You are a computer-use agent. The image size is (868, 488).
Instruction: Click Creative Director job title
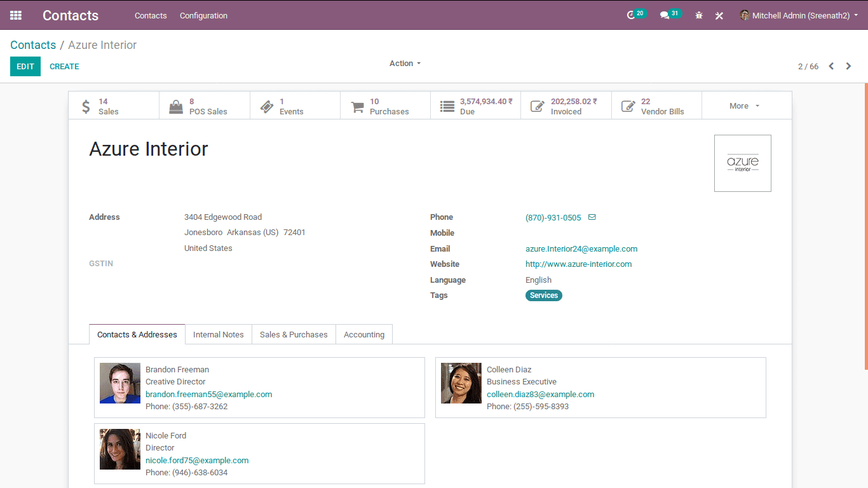[x=175, y=382]
